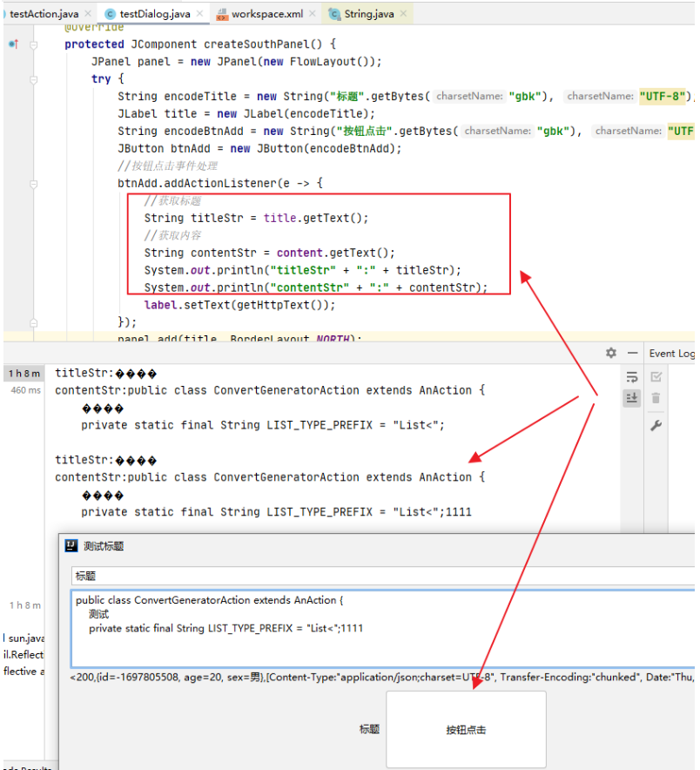Screen dimensions: 700x770
Task: Click the HTTP response text starting with <200
Action: [382, 677]
